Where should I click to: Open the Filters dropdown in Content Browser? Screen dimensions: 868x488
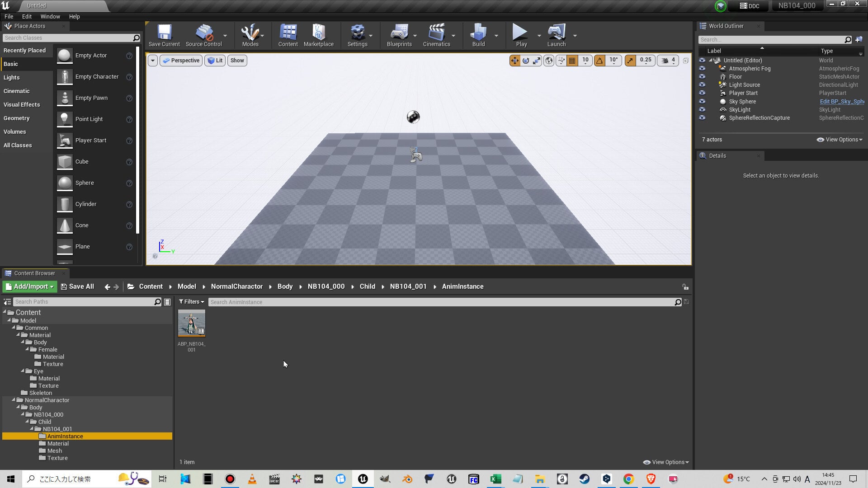click(x=192, y=302)
